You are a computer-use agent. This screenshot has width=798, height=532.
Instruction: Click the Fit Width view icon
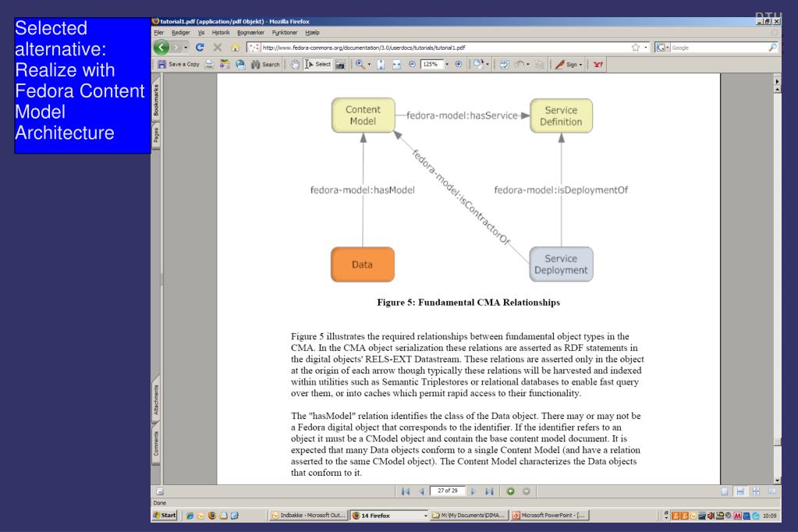click(x=396, y=65)
